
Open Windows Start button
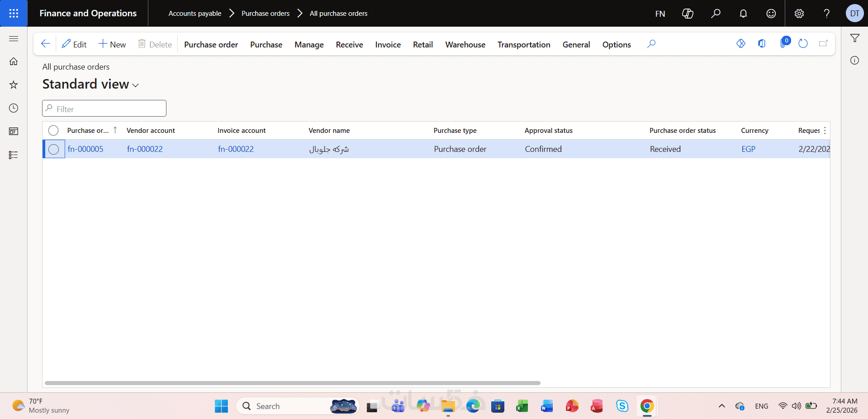221,406
